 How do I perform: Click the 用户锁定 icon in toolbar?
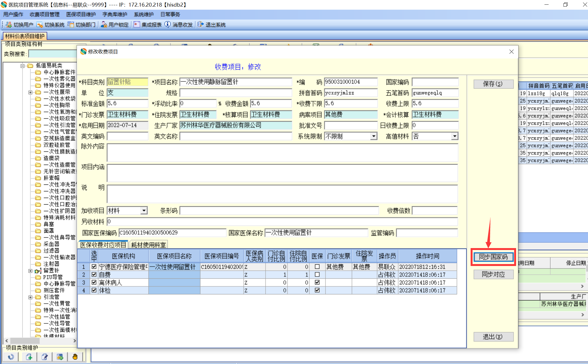[x=104, y=25]
